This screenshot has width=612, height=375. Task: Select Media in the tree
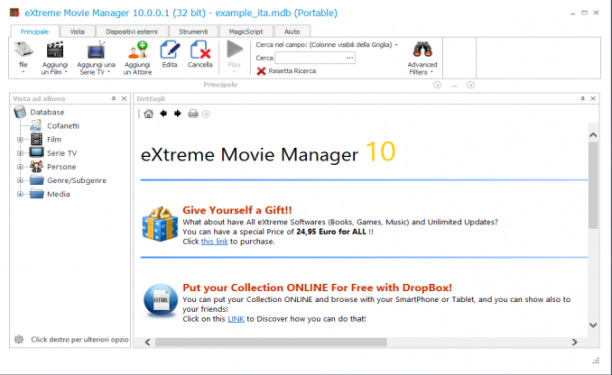click(59, 194)
